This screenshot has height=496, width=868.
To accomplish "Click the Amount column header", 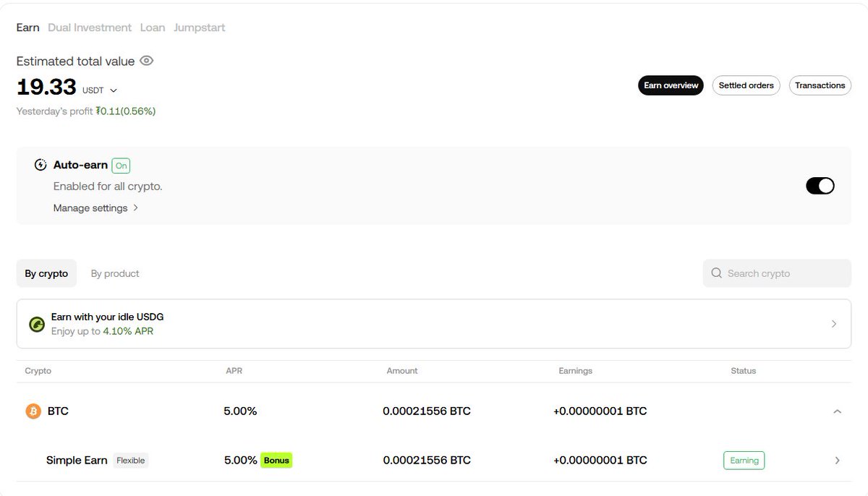I will [402, 371].
